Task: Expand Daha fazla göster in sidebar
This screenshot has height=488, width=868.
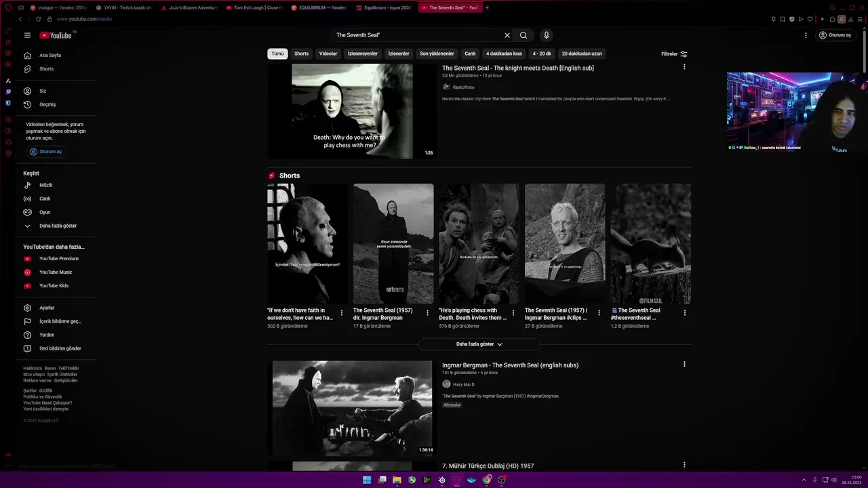Action: pos(58,226)
